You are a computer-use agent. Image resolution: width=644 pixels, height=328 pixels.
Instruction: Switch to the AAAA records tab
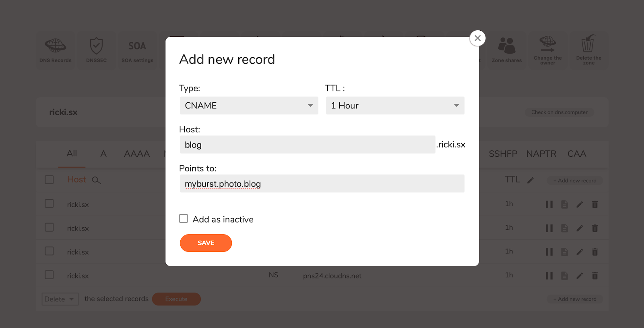pos(137,154)
